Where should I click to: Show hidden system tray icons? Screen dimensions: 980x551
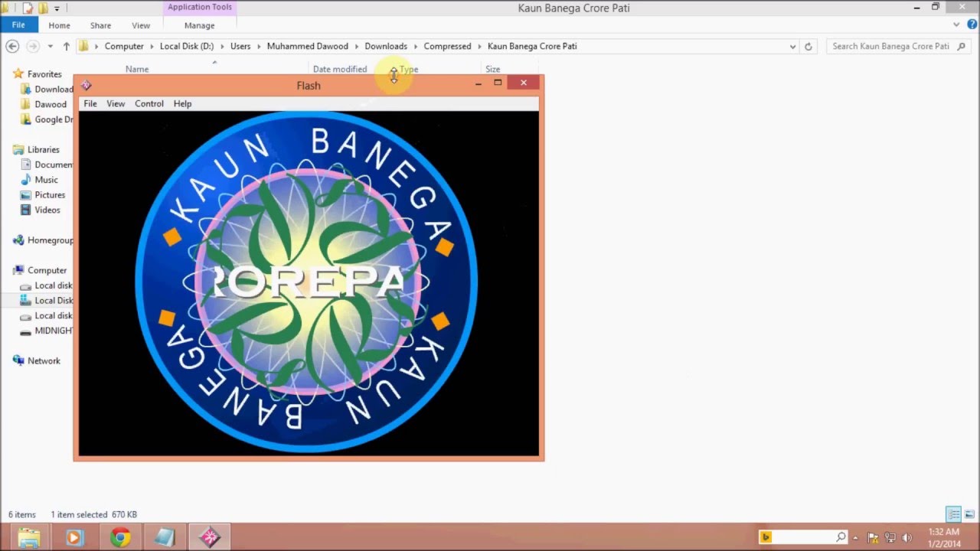click(x=856, y=538)
